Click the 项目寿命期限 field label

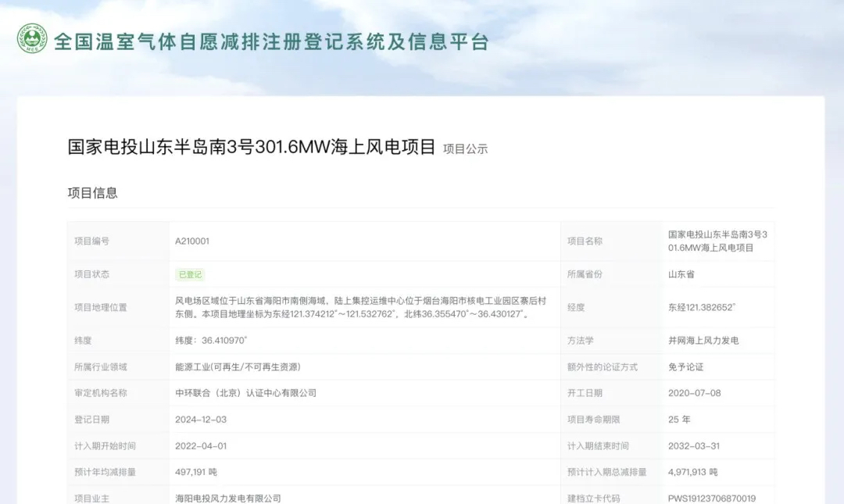(x=594, y=420)
